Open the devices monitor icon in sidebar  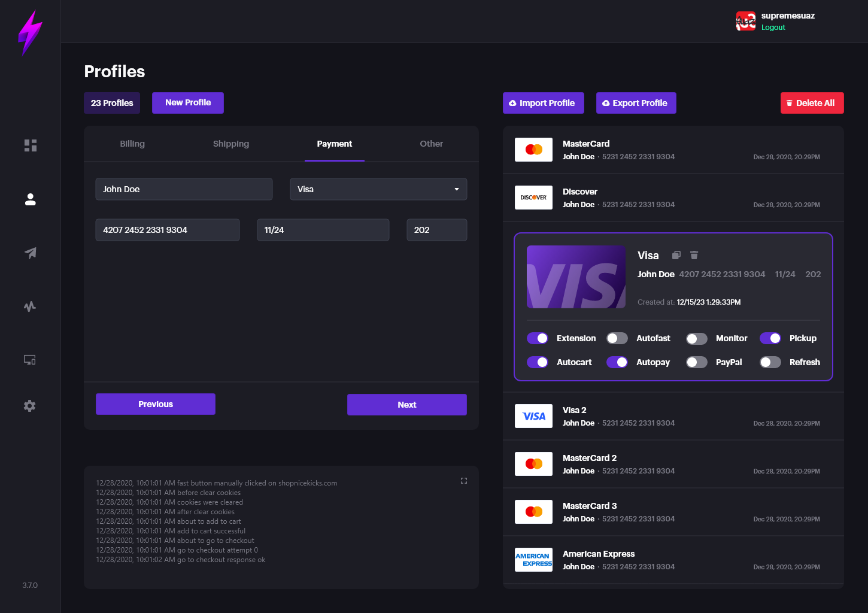tap(30, 360)
